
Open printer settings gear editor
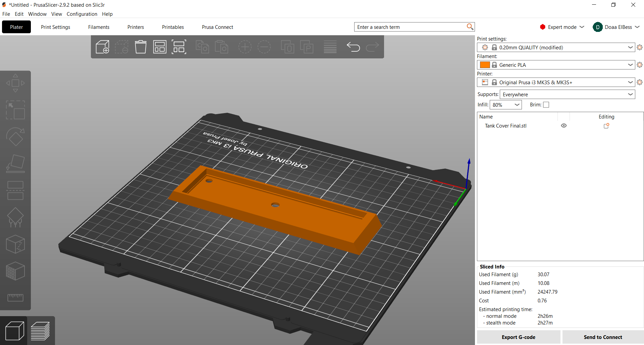coord(640,82)
